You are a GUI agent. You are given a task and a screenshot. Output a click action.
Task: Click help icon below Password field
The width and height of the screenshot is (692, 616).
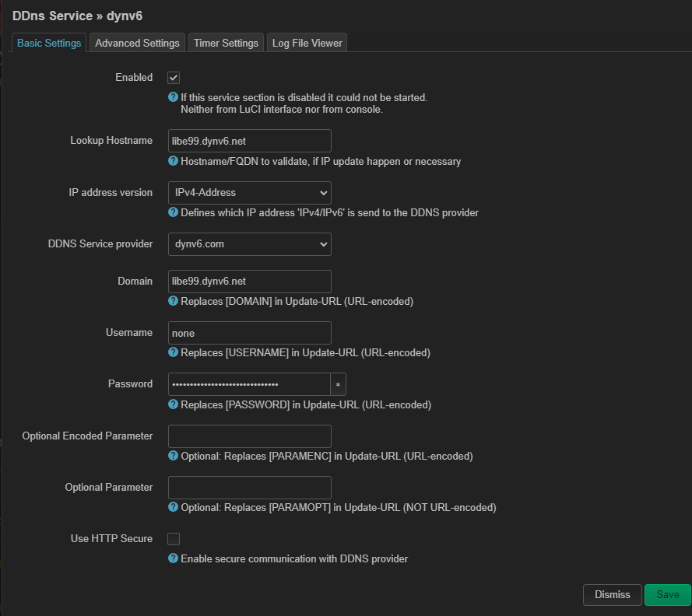[x=173, y=404]
